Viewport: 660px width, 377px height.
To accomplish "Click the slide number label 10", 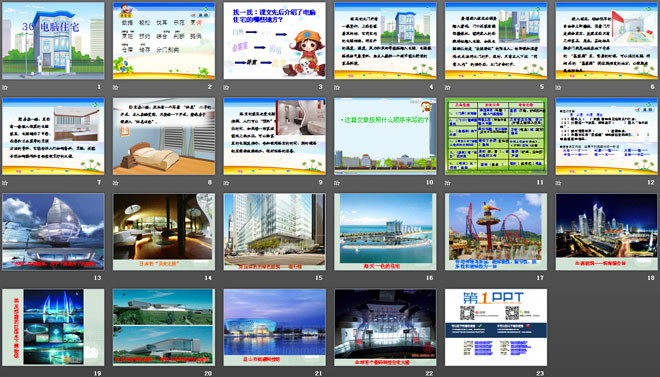I will point(429,182).
